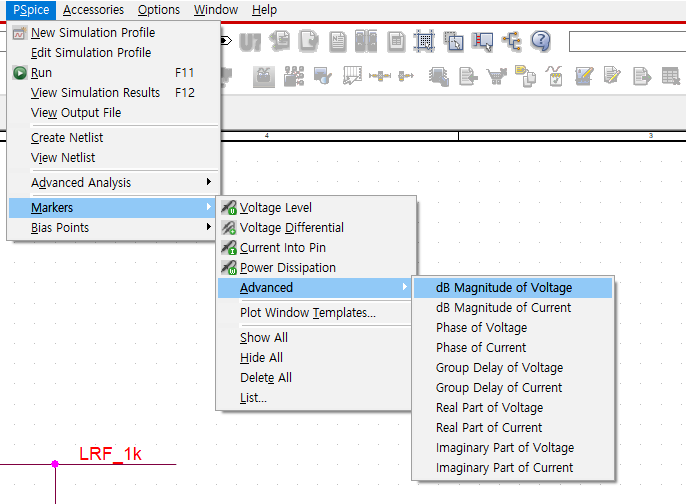The width and height of the screenshot is (686, 504).
Task: Click the Back Annotate toolbar icon
Action: (280, 42)
